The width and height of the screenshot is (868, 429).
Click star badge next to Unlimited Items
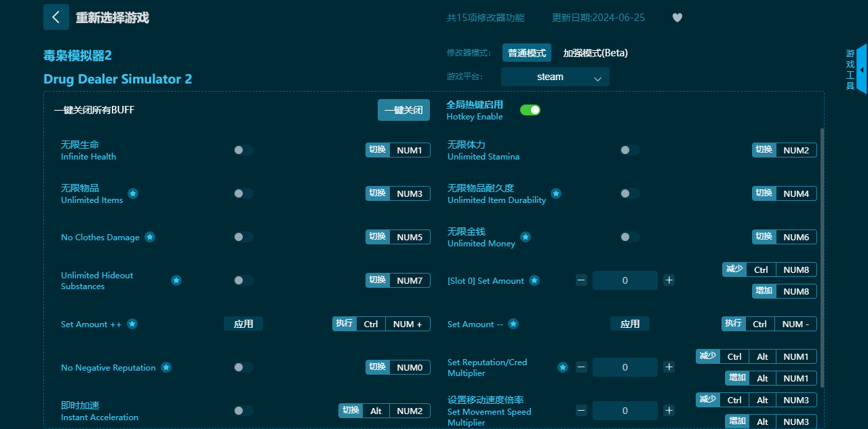[x=133, y=193]
